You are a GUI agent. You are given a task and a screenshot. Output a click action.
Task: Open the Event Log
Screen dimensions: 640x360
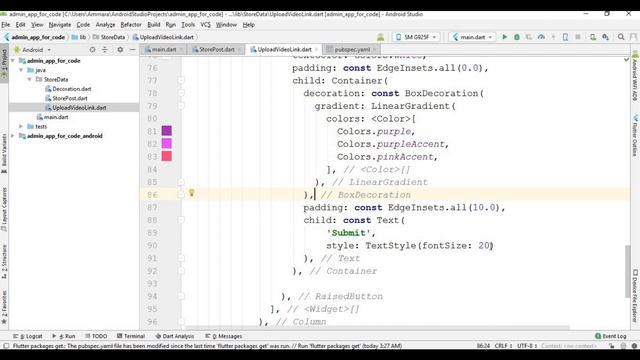[611, 336]
